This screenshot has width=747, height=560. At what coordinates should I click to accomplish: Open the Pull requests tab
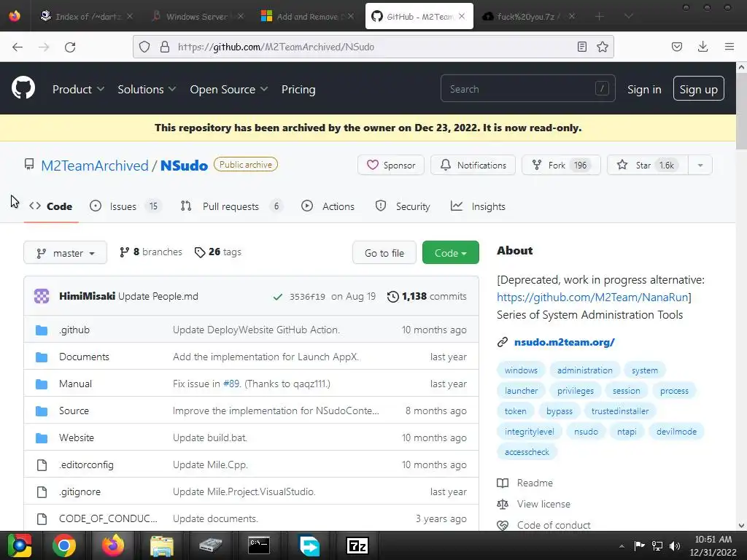click(x=232, y=206)
